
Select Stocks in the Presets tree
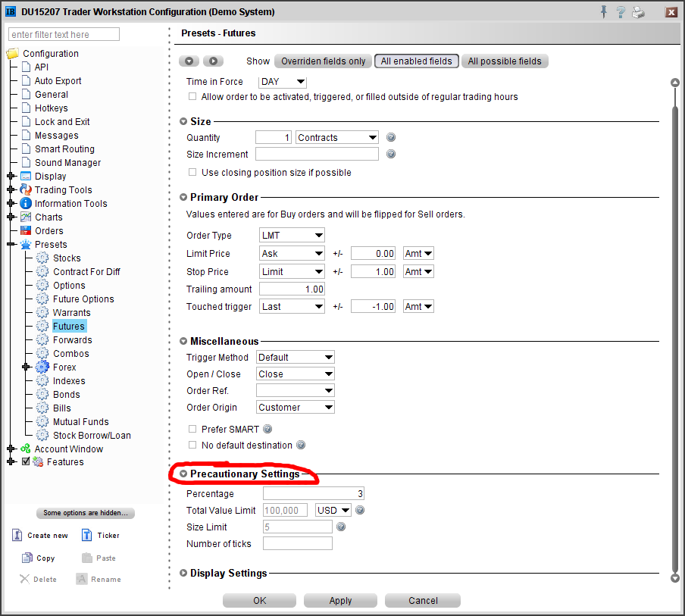(67, 258)
